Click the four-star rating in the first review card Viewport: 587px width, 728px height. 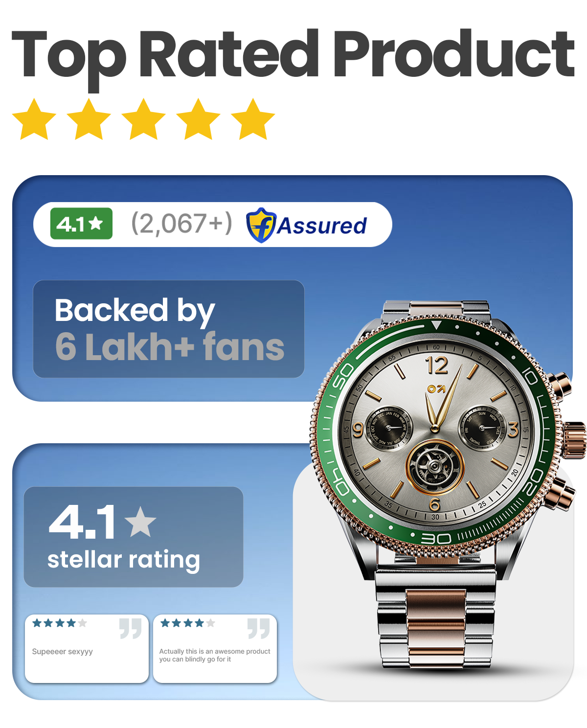(x=60, y=623)
